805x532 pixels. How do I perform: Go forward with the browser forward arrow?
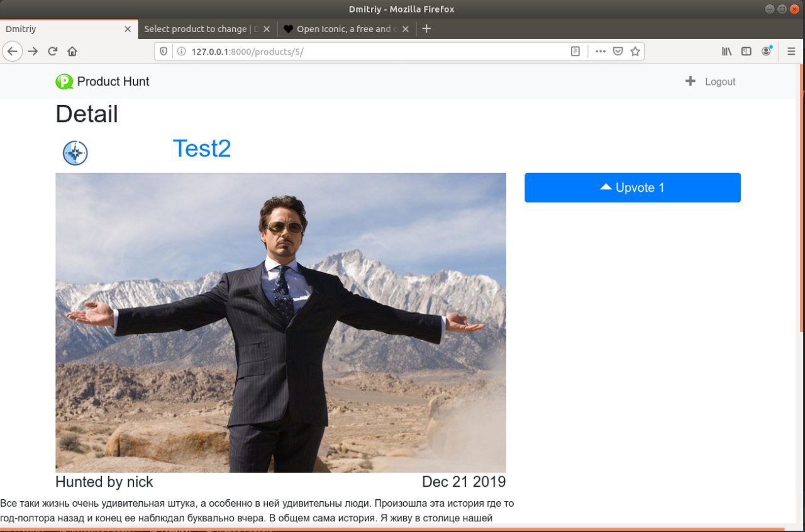pyautogui.click(x=33, y=52)
